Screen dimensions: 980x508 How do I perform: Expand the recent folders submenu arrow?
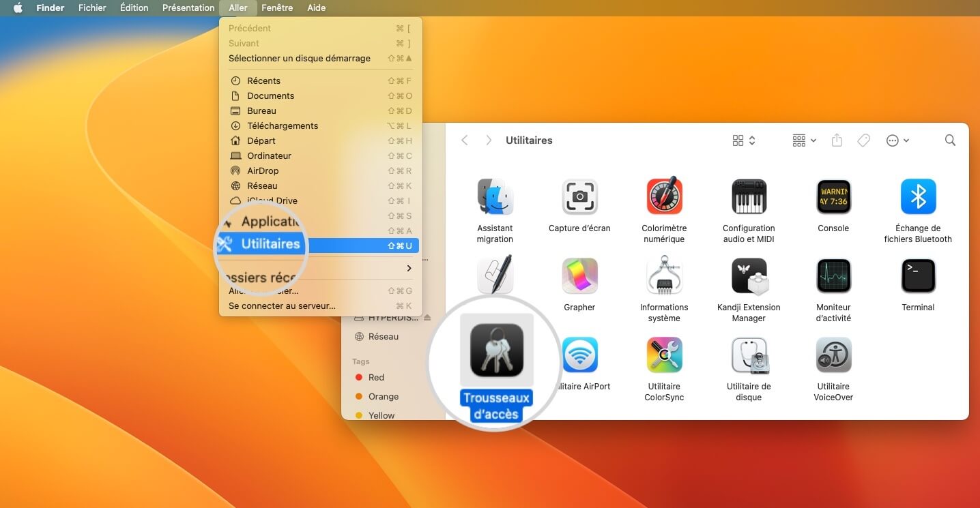click(409, 268)
